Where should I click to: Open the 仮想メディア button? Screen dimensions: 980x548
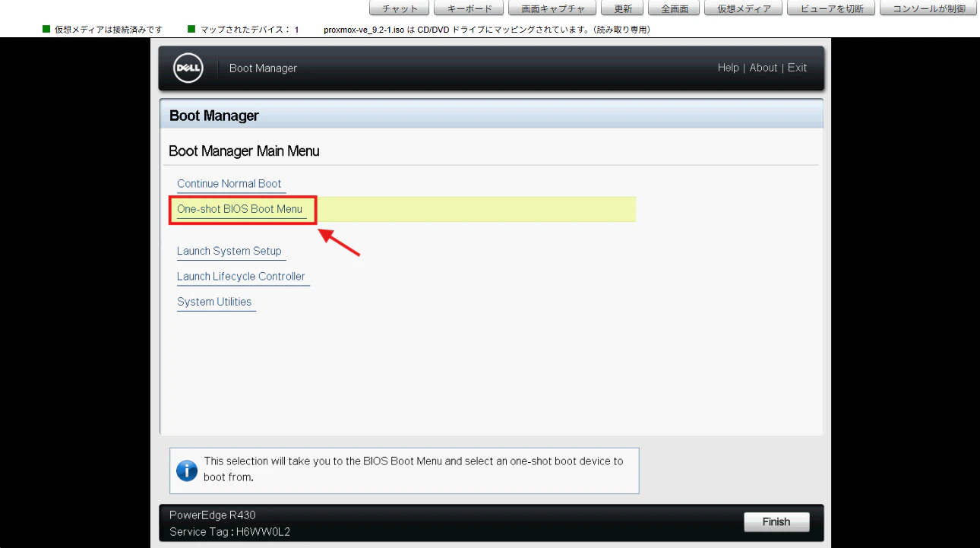pyautogui.click(x=743, y=8)
